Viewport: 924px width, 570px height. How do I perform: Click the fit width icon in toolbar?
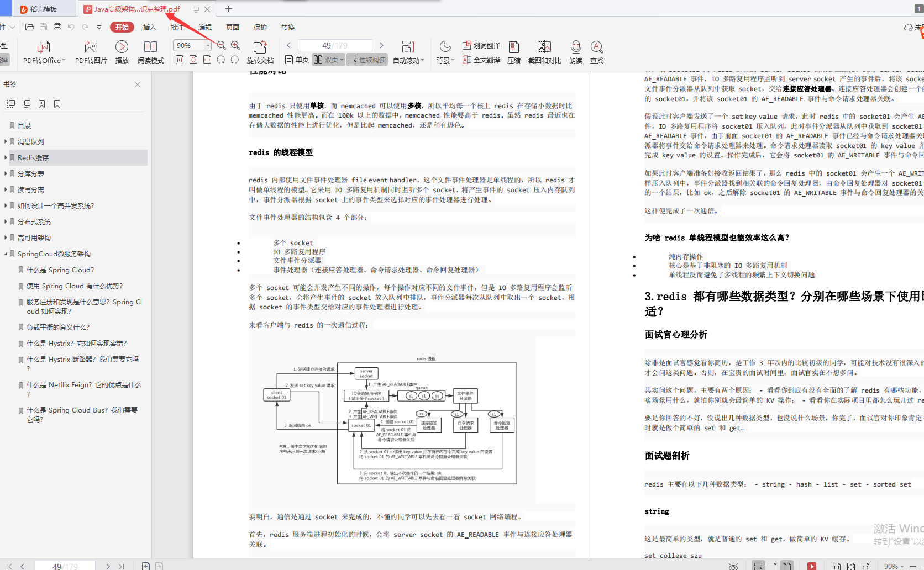(207, 60)
